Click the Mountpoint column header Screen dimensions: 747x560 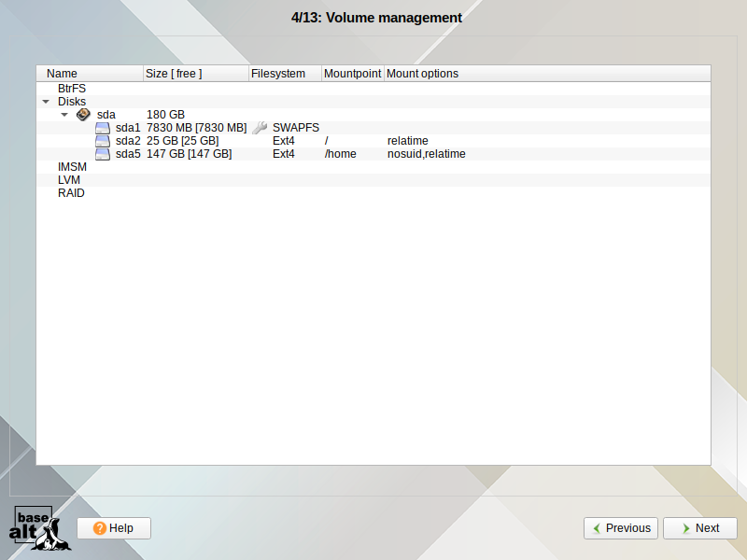click(353, 74)
